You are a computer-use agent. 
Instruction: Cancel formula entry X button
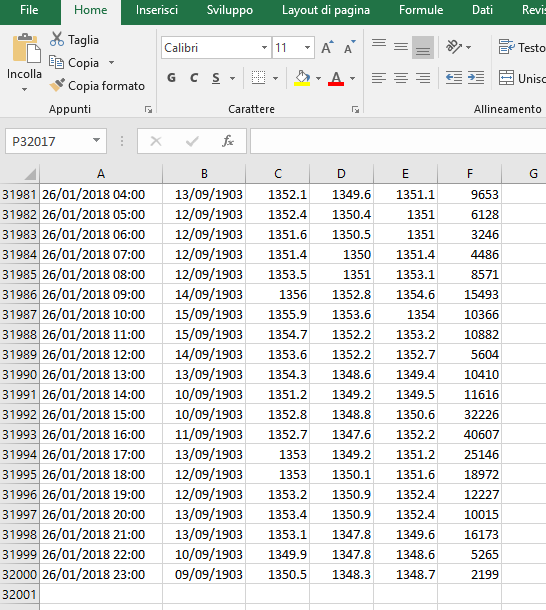click(156, 141)
